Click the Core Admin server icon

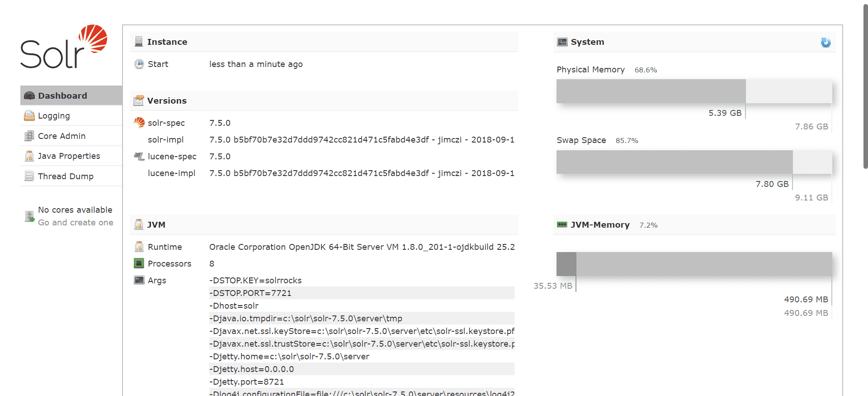[29, 136]
